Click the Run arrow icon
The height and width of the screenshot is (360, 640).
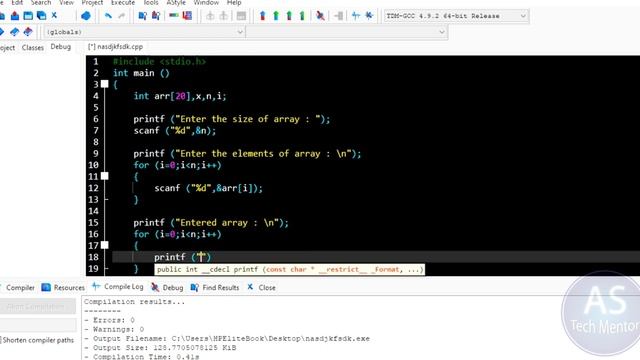(276, 16)
